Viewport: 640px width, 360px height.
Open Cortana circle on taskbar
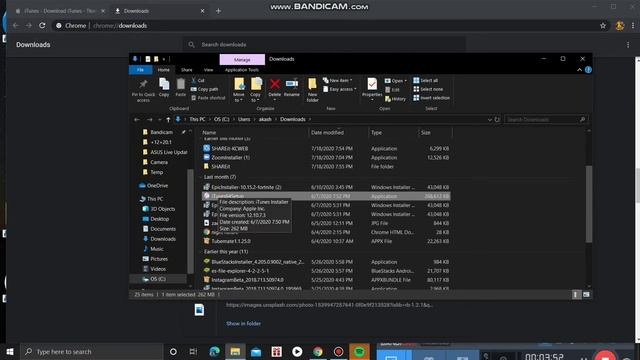coord(173,351)
